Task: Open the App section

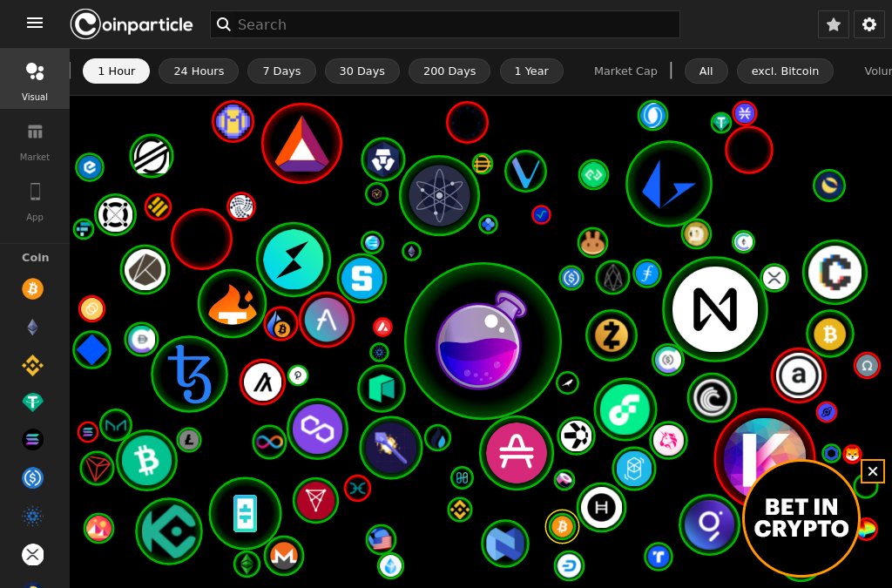Action: (x=35, y=202)
